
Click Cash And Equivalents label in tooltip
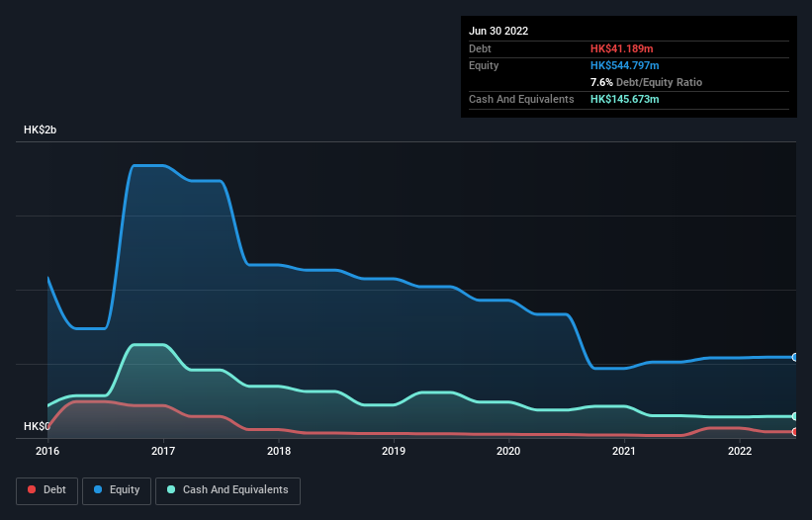click(x=521, y=99)
